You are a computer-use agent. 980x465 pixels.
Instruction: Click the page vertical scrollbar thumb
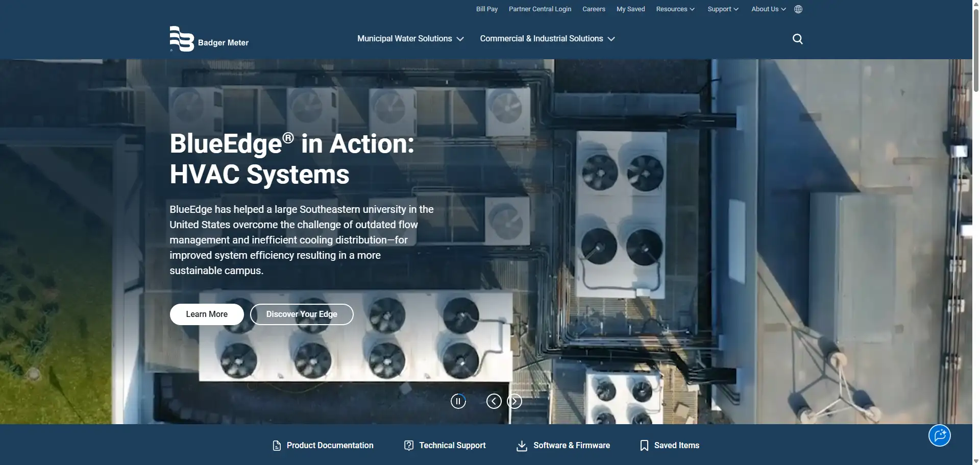point(976,50)
